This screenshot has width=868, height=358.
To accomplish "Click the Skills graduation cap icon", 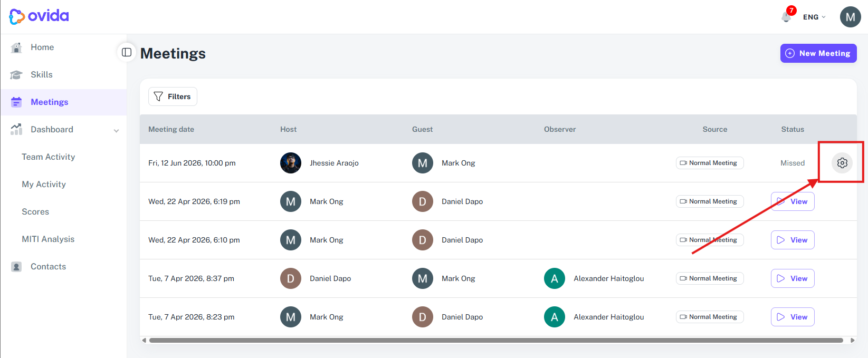I will click(x=16, y=75).
